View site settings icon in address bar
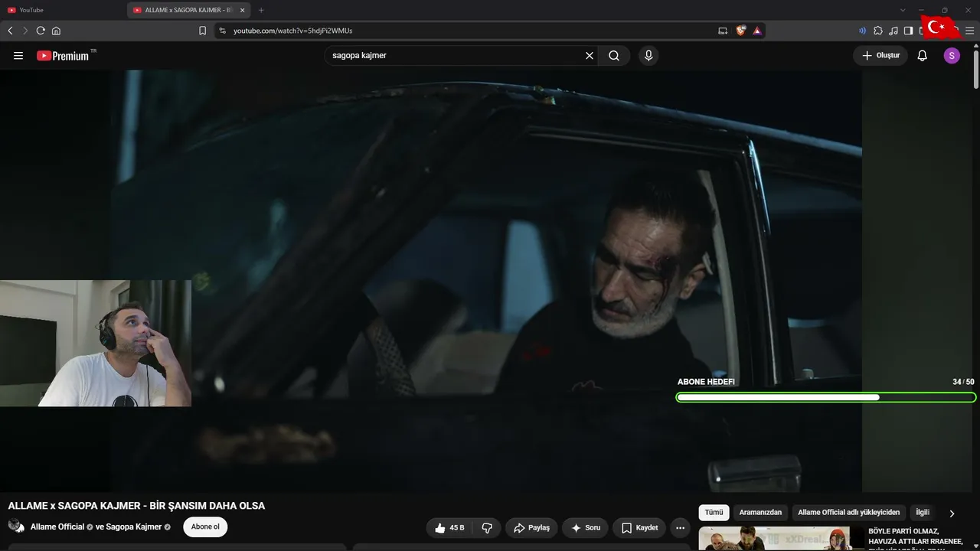 tap(222, 31)
